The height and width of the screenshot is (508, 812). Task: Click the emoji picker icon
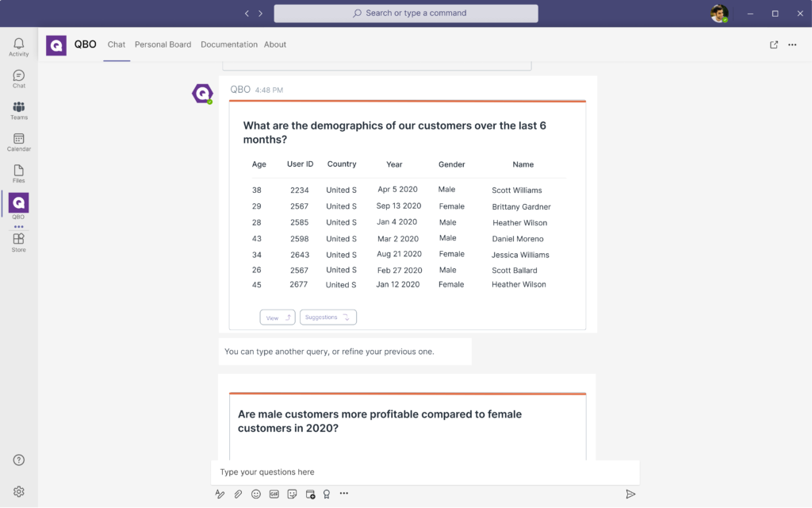click(x=256, y=494)
